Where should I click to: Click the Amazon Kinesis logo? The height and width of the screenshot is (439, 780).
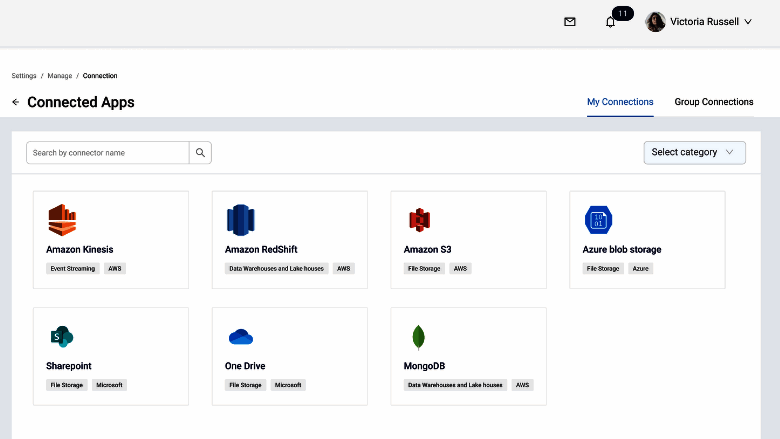(x=62, y=220)
